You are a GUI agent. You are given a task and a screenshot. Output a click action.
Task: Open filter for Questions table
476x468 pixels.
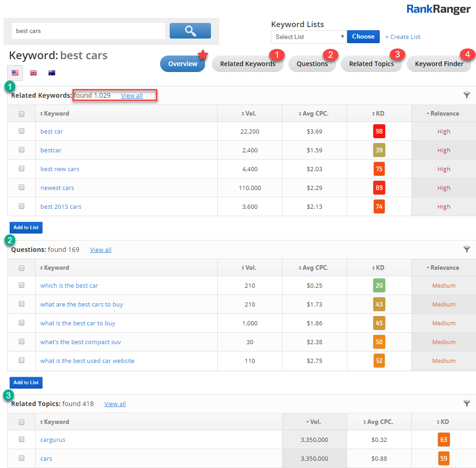(467, 249)
